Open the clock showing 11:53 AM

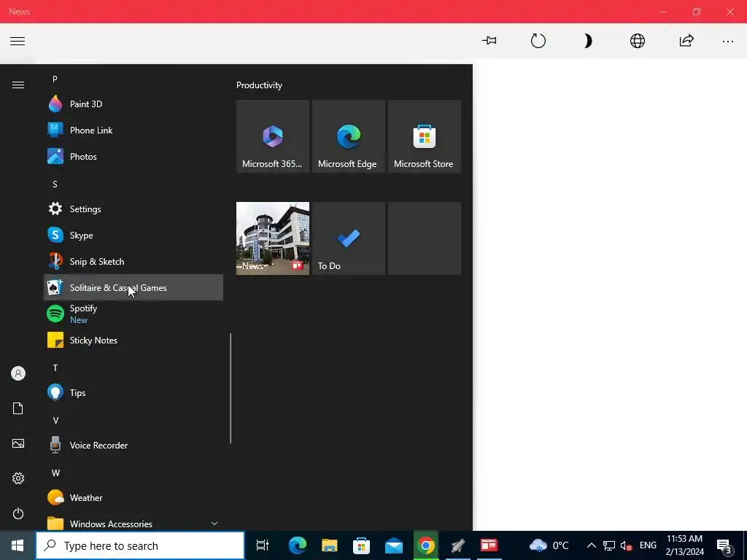coord(684,545)
